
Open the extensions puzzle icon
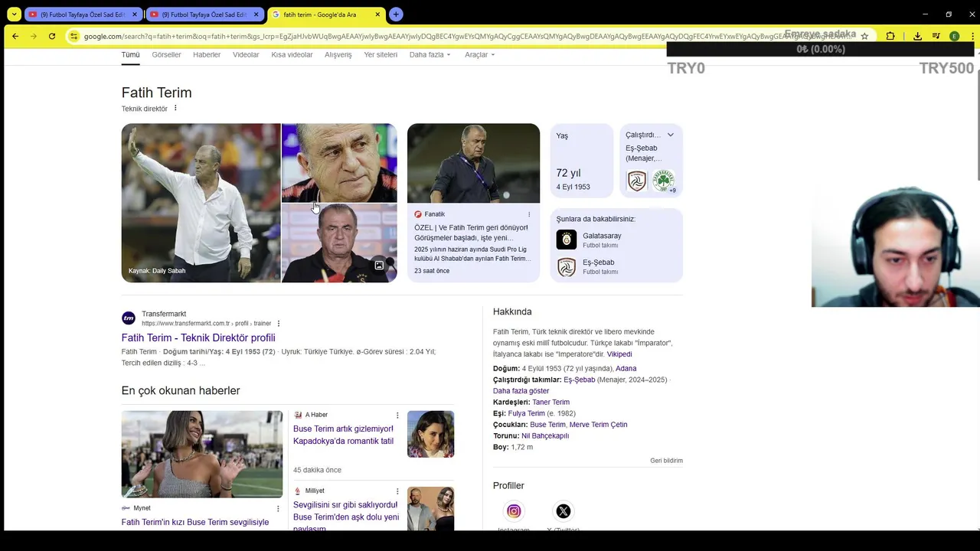tap(890, 36)
